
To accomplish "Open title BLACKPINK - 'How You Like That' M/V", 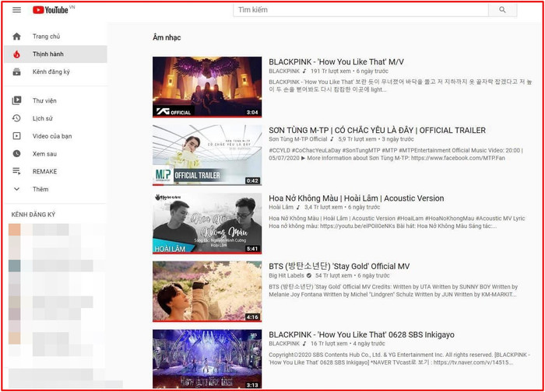I will (336, 61).
